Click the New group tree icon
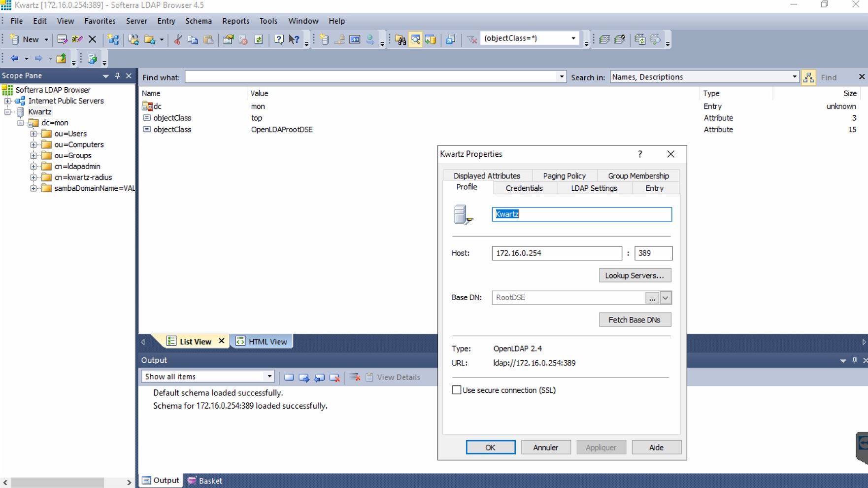Screen dimensions: 868x488 pyautogui.click(x=113, y=39)
